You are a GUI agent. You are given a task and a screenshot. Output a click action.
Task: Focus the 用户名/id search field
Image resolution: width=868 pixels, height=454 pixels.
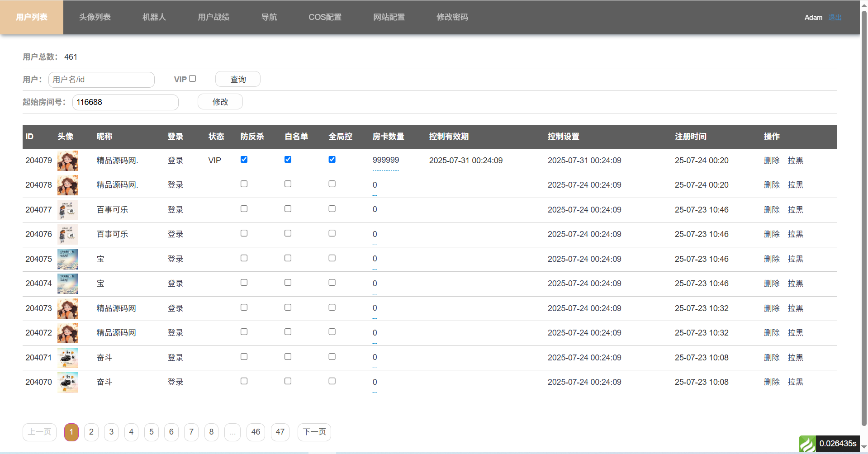101,80
